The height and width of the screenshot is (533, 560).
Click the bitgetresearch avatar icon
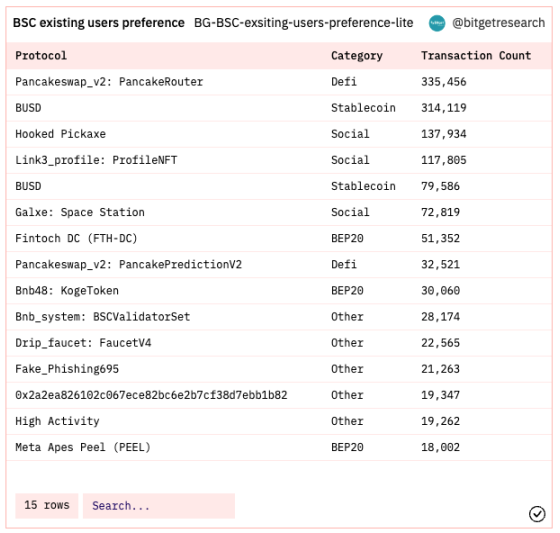(x=437, y=23)
